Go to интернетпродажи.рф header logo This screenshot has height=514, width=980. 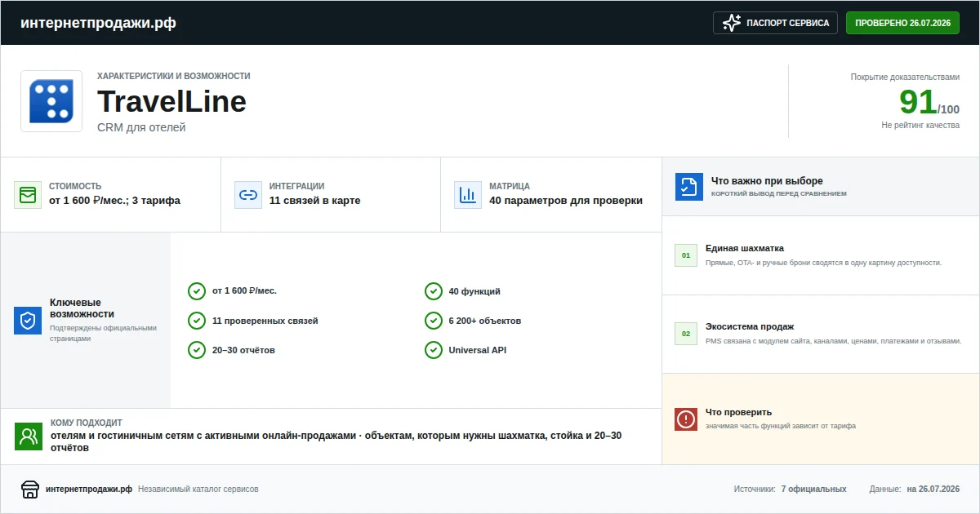pos(98,23)
